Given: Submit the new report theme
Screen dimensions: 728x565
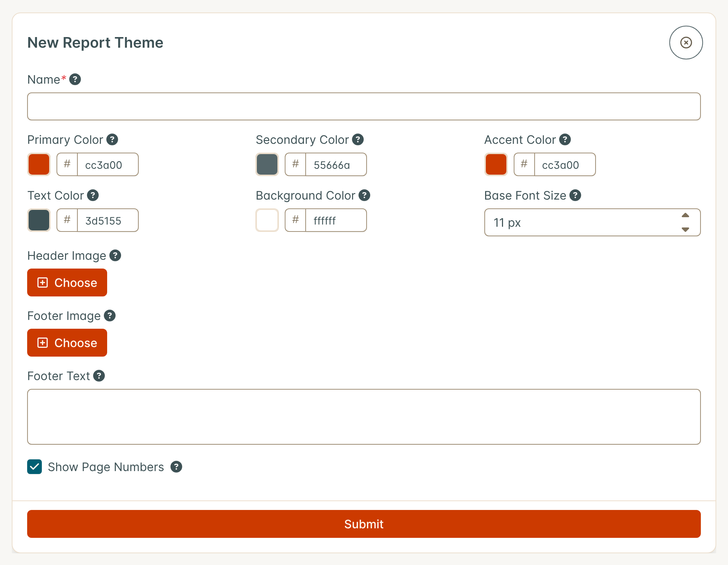Looking at the screenshot, I should (x=364, y=524).
